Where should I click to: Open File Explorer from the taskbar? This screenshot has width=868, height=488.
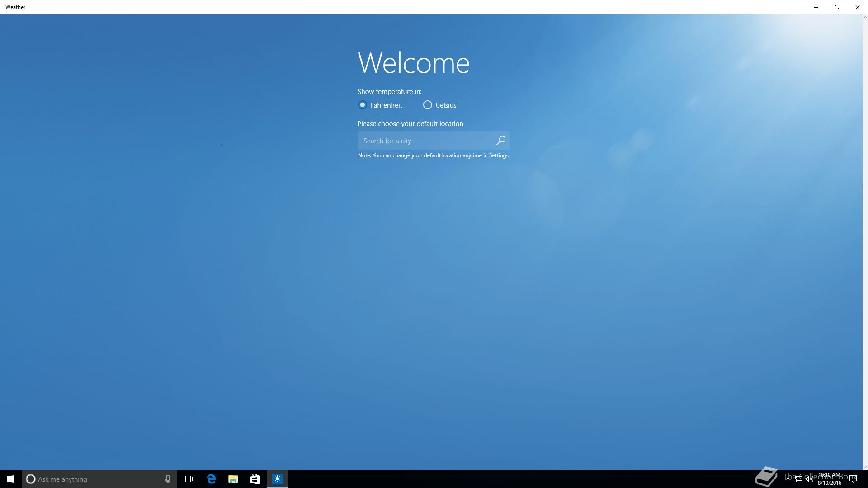[233, 479]
